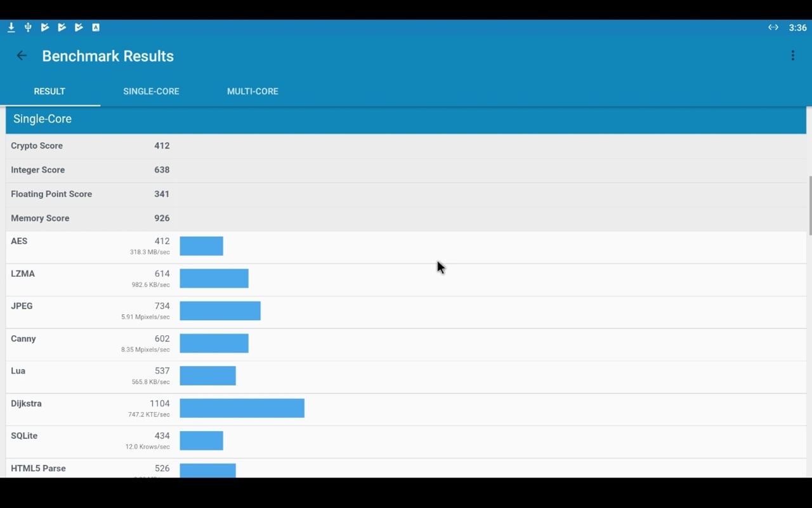The width and height of the screenshot is (812, 508).
Task: Switch to the SINGLE-CORE tab
Action: [151, 91]
